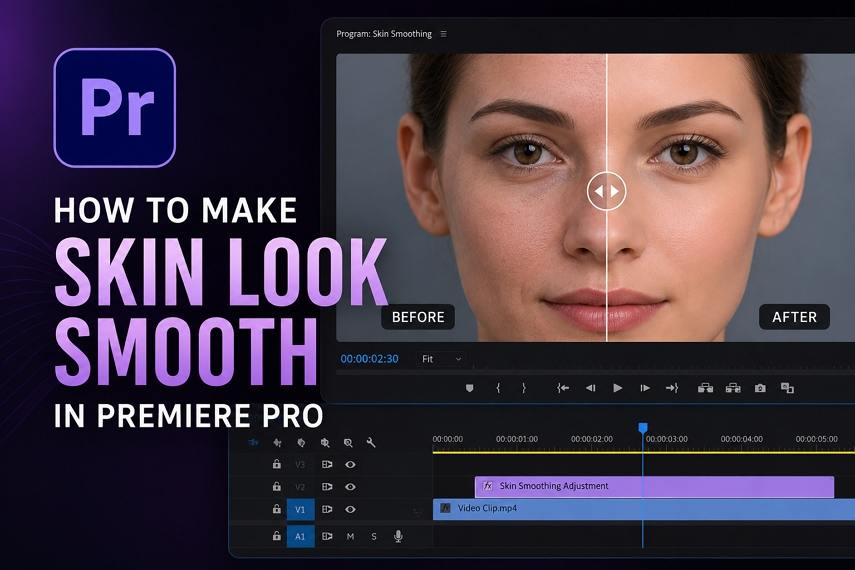Click the BEFORE label
This screenshot has height=570, width=855.
point(418,317)
